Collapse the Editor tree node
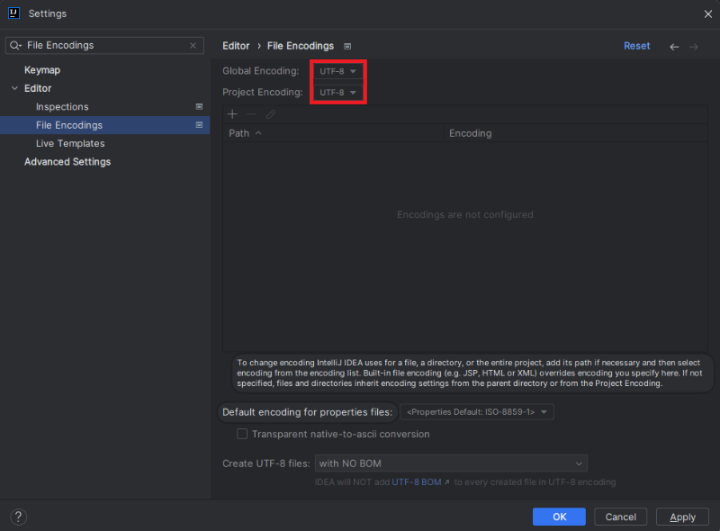 (15, 88)
